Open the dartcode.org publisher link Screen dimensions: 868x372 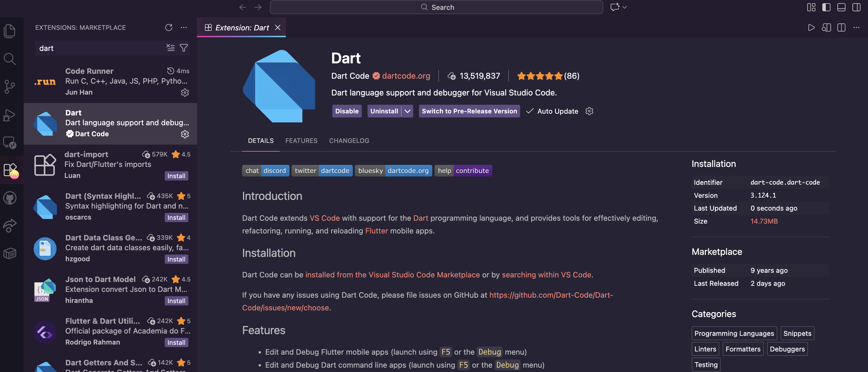coord(406,76)
